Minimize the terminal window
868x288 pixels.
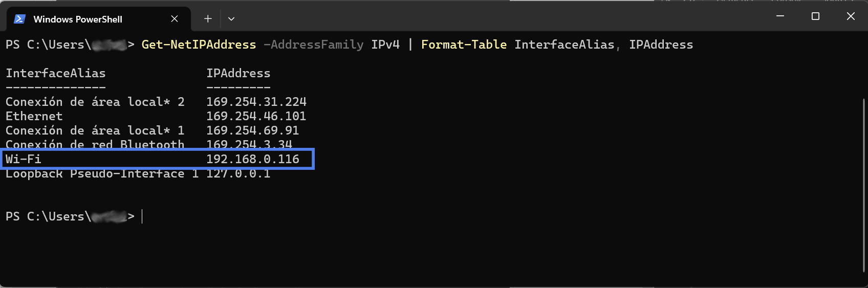[780, 16]
